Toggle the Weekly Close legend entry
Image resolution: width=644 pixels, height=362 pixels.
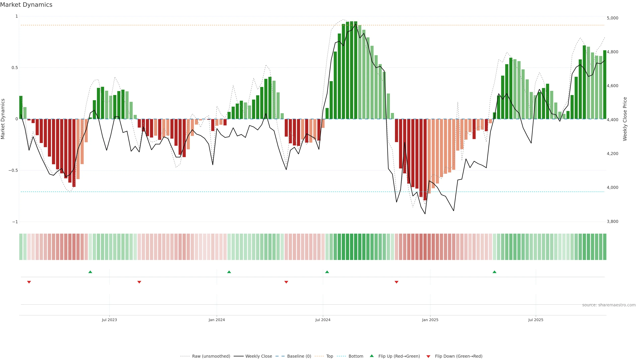coord(258,356)
